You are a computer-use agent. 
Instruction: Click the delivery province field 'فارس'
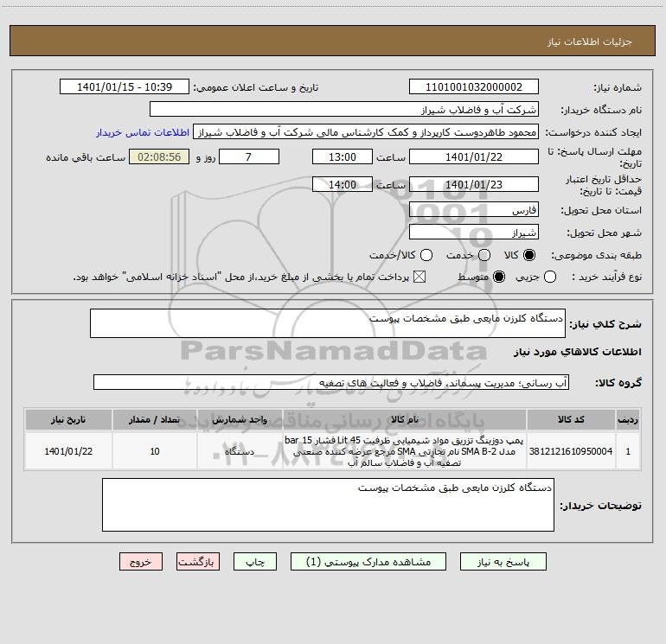[x=474, y=209]
